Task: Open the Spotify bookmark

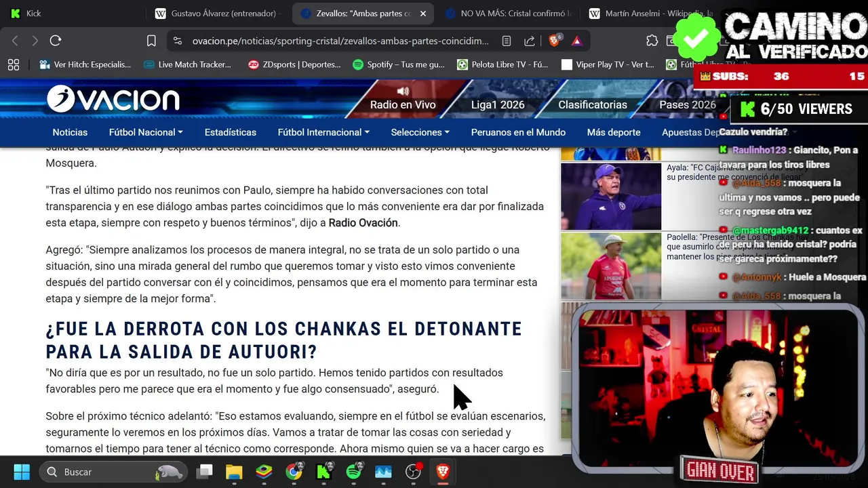Action: click(399, 64)
